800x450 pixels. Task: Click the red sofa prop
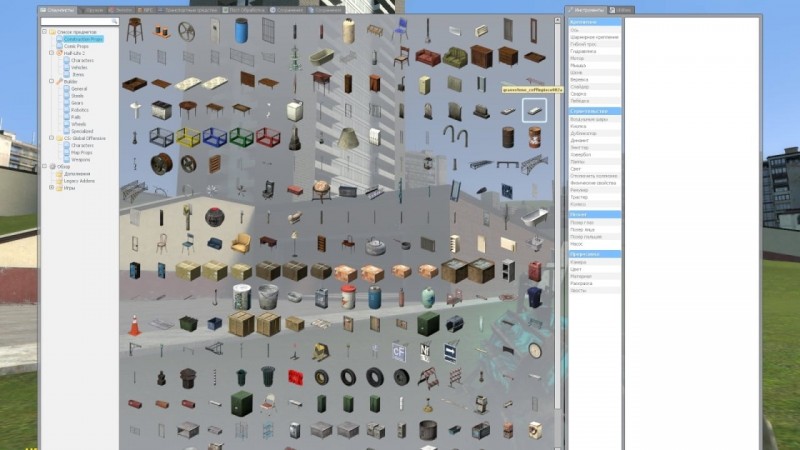[x=428, y=57]
